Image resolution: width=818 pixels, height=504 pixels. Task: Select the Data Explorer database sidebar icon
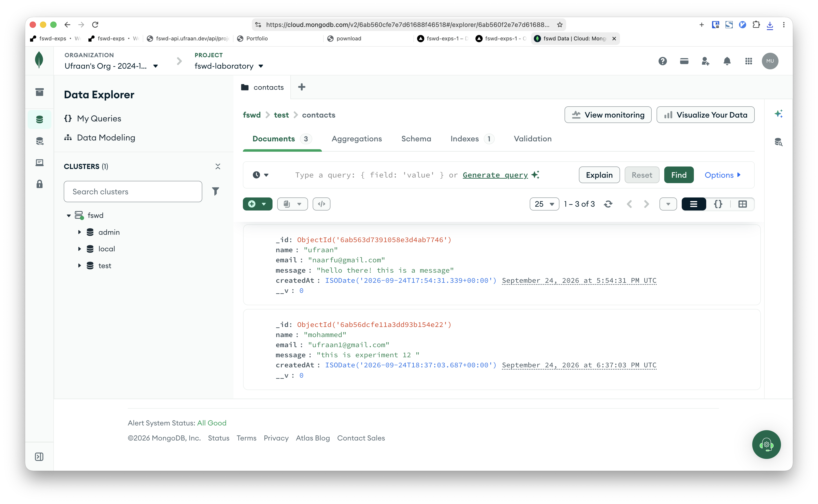[39, 119]
